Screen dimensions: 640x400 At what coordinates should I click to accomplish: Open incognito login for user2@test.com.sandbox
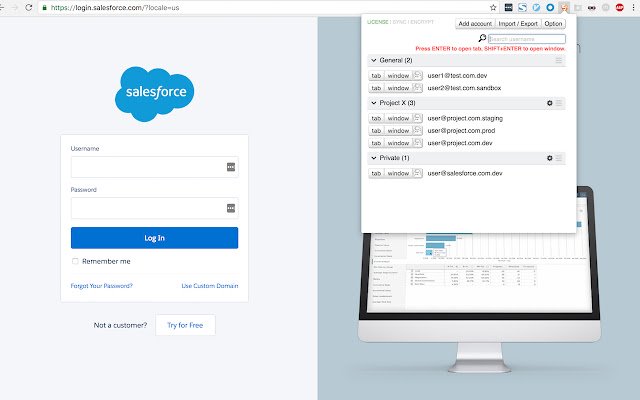pos(417,88)
